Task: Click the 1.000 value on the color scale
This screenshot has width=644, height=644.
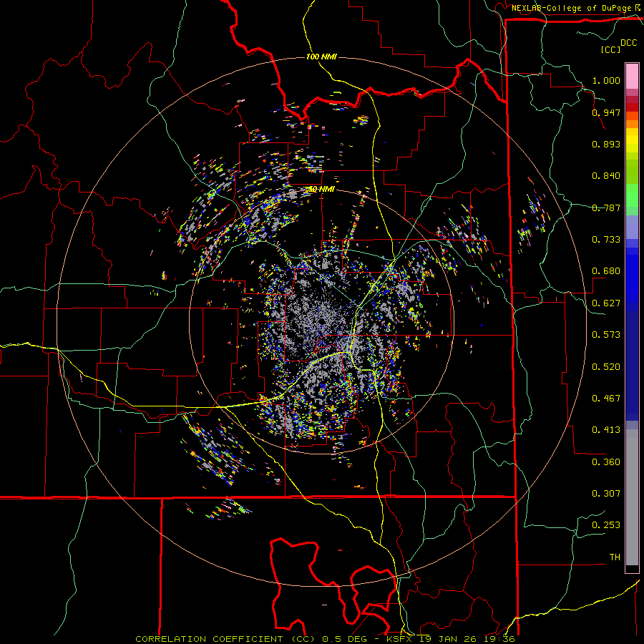Action: point(606,80)
